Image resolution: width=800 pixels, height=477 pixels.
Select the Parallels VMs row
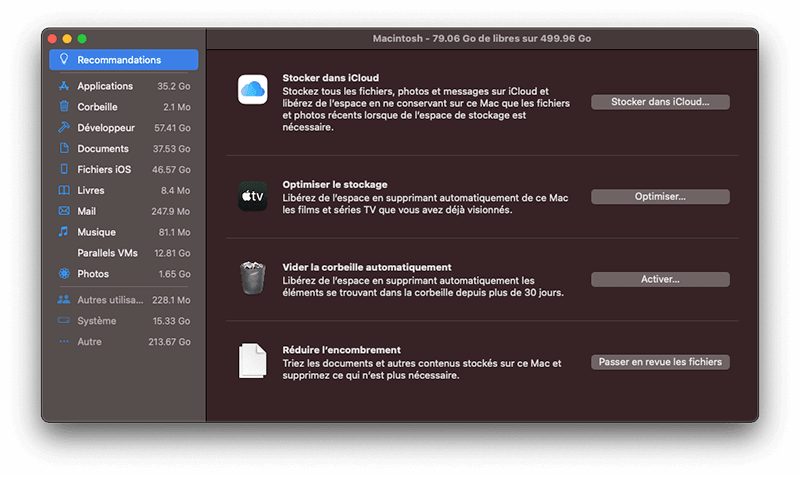click(123, 253)
